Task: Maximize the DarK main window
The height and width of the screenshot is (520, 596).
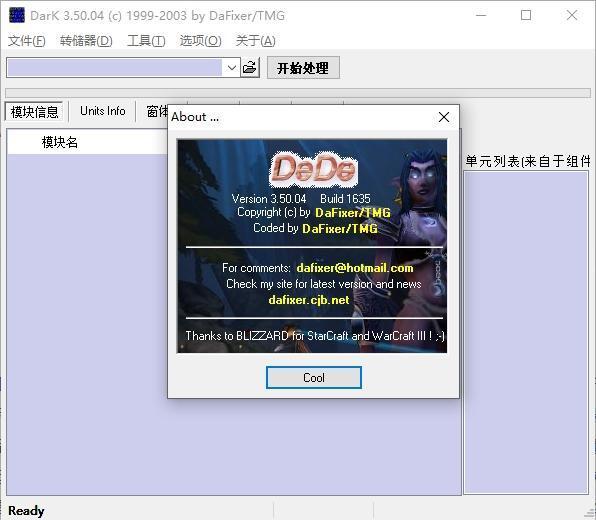Action: 526,16
